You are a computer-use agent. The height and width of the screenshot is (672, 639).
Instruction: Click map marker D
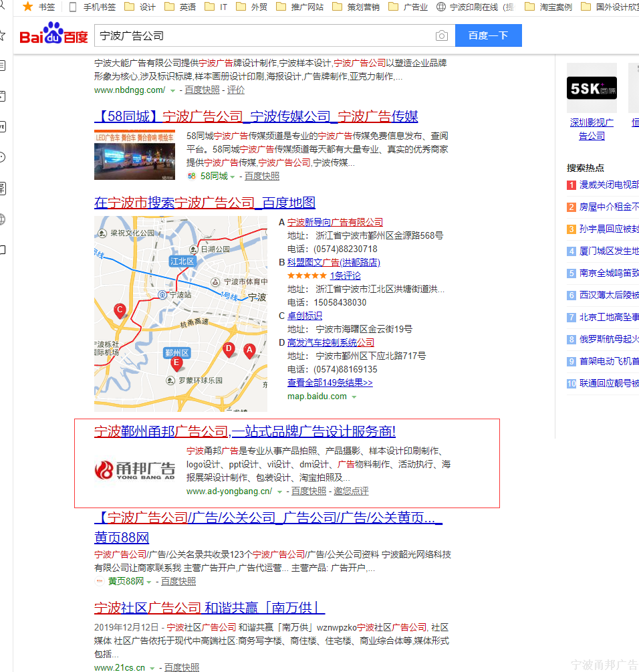(x=229, y=349)
